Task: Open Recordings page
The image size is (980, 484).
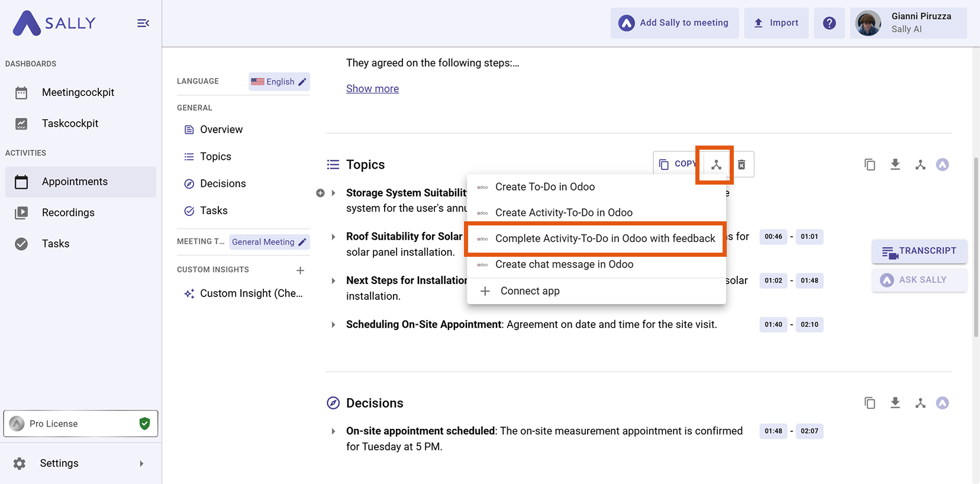Action: (x=68, y=212)
